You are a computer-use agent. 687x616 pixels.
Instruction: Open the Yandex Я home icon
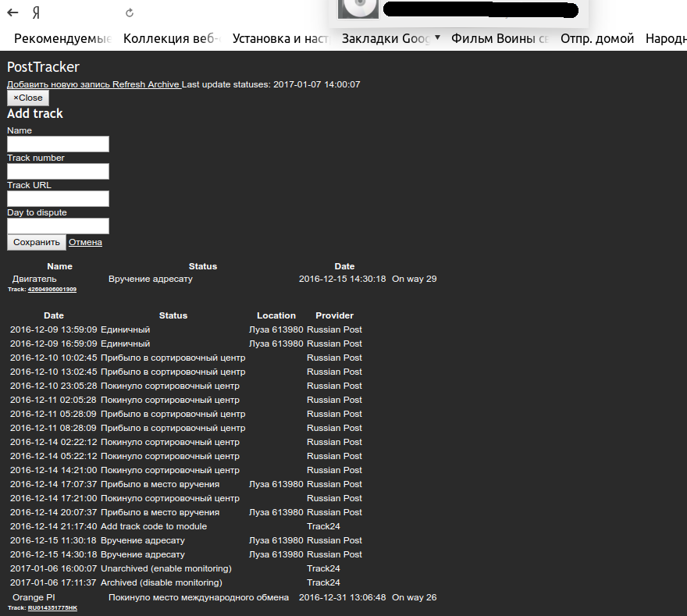click(37, 13)
